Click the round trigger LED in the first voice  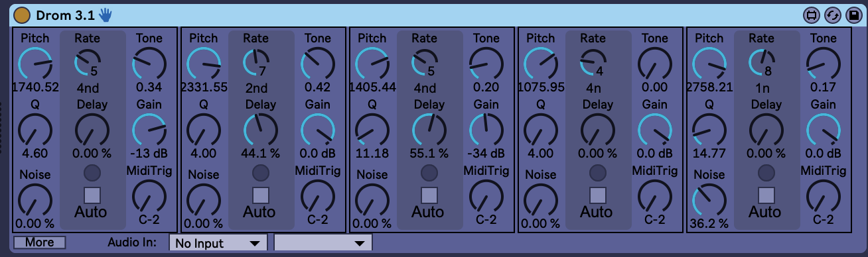click(92, 173)
